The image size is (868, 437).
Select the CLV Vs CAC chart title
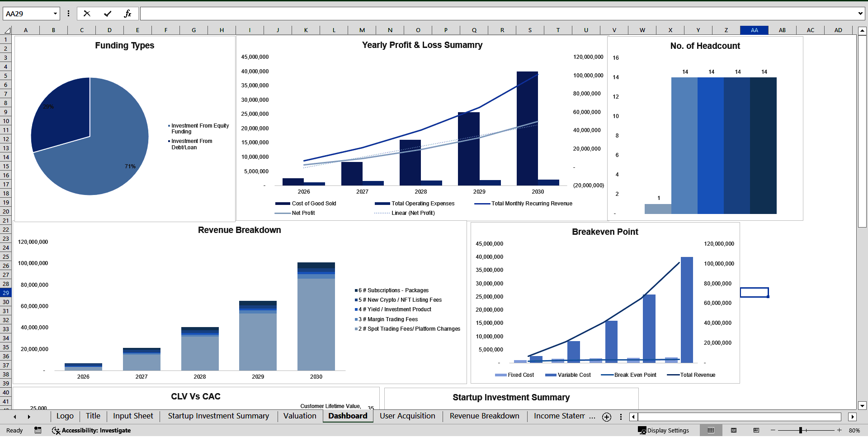pyautogui.click(x=195, y=396)
